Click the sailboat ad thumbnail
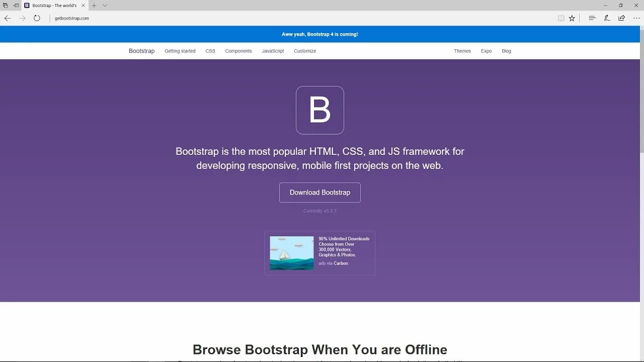 (x=292, y=253)
